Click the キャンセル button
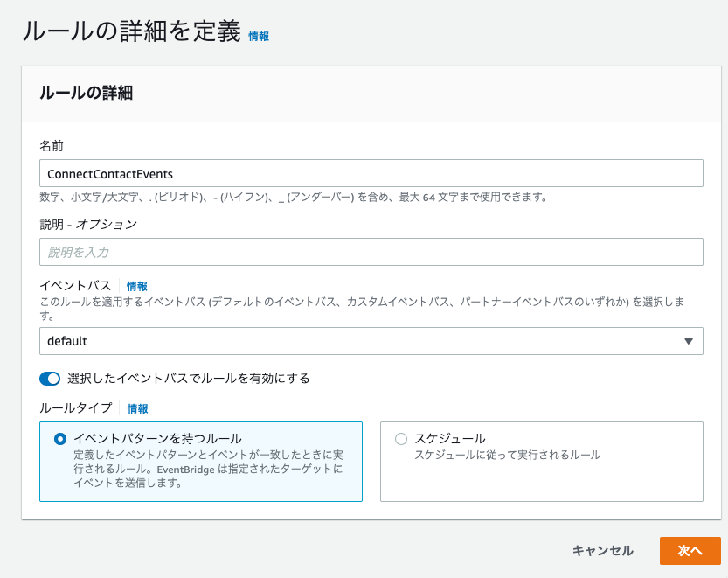728x578 pixels. pyautogui.click(x=603, y=551)
